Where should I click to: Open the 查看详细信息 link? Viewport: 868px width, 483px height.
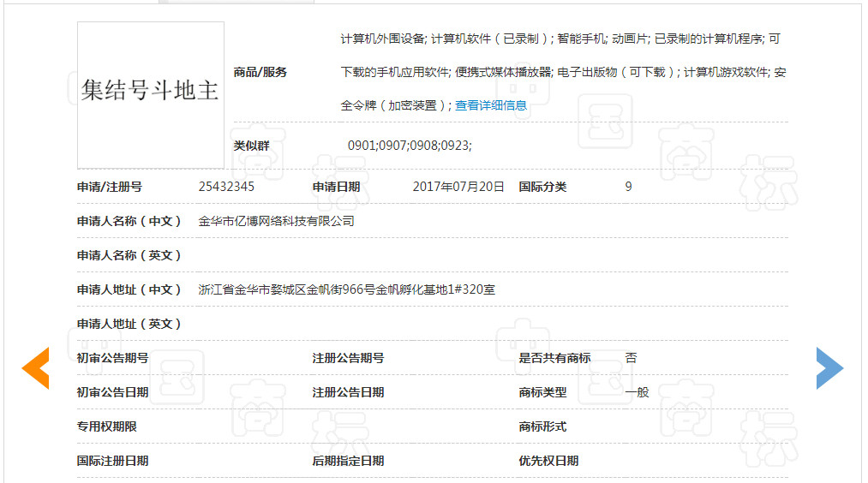click(490, 105)
